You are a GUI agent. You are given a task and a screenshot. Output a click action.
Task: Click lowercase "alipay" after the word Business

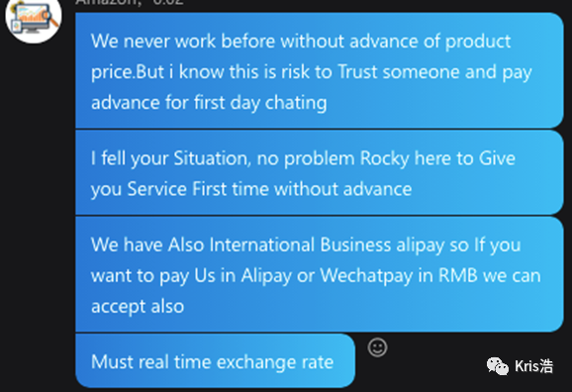tap(421, 245)
